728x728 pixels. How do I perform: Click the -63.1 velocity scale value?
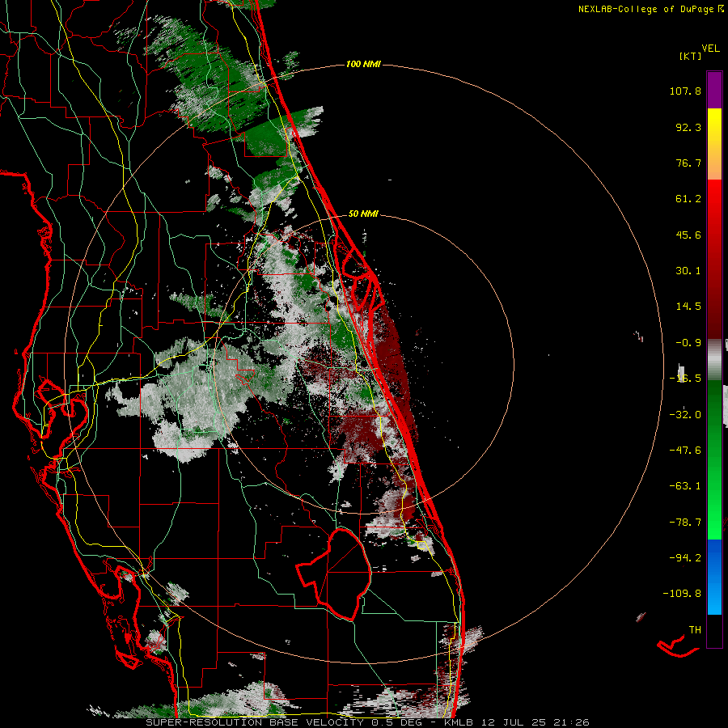(x=685, y=486)
